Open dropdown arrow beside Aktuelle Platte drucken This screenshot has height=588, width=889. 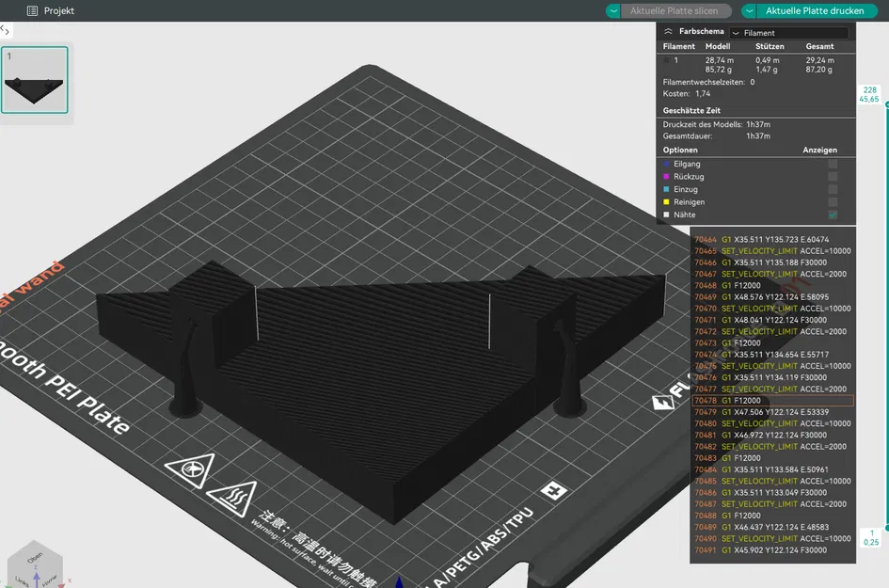pos(750,10)
